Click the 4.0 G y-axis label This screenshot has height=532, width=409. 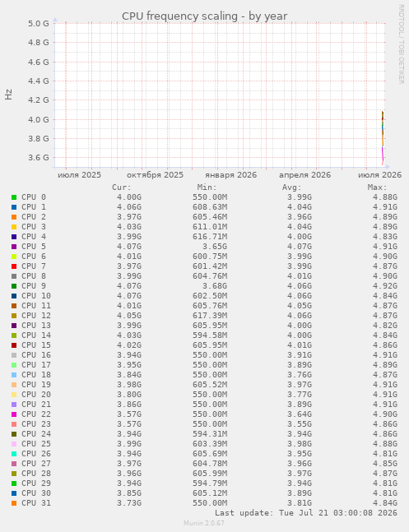(39, 119)
